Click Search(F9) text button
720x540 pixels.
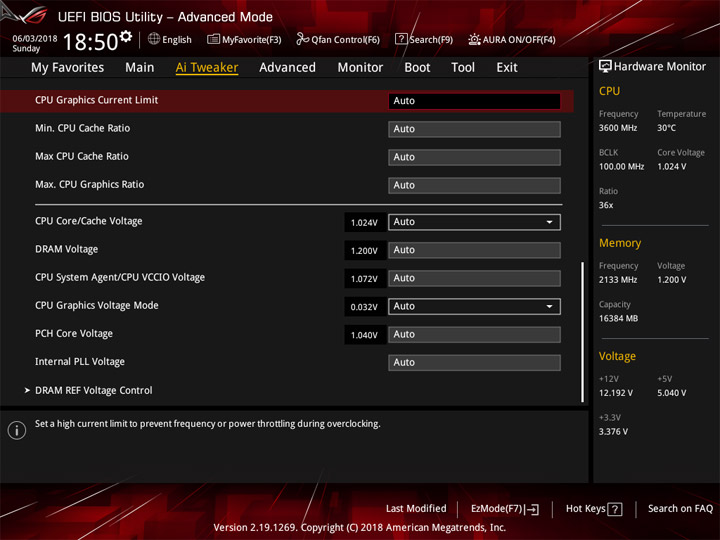tap(431, 40)
